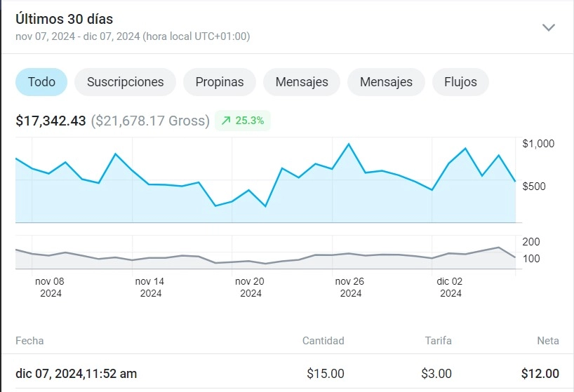Click the highest earnings peak on the blue chart
Screen dimensions: 574x392
(349, 144)
